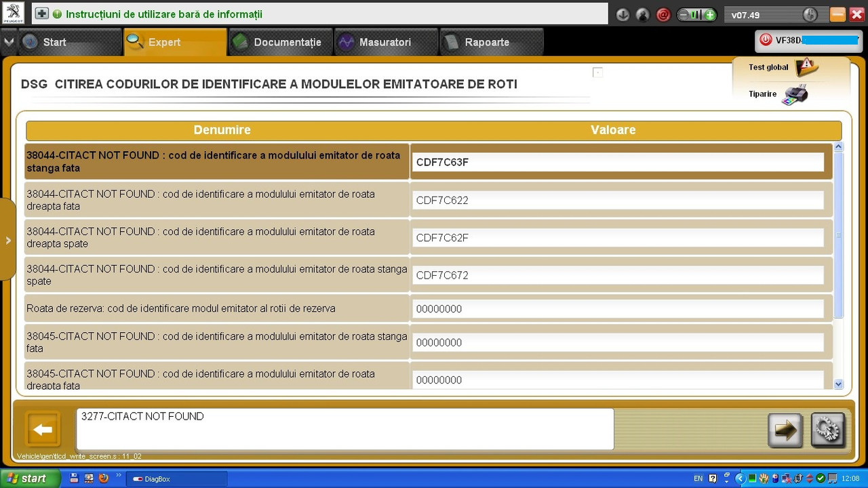Viewport: 868px width, 488px height.
Task: Click the green zoom plus button
Action: tap(709, 15)
